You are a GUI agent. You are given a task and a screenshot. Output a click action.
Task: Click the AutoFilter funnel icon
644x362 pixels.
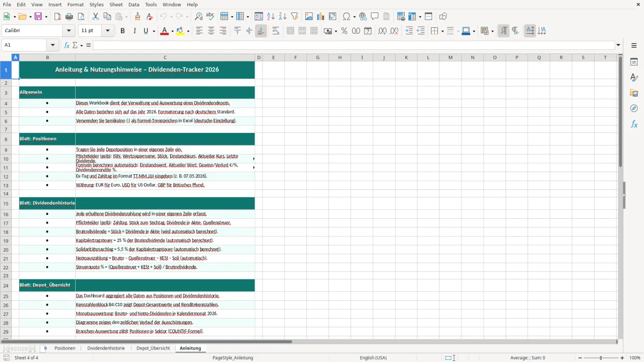(295, 17)
